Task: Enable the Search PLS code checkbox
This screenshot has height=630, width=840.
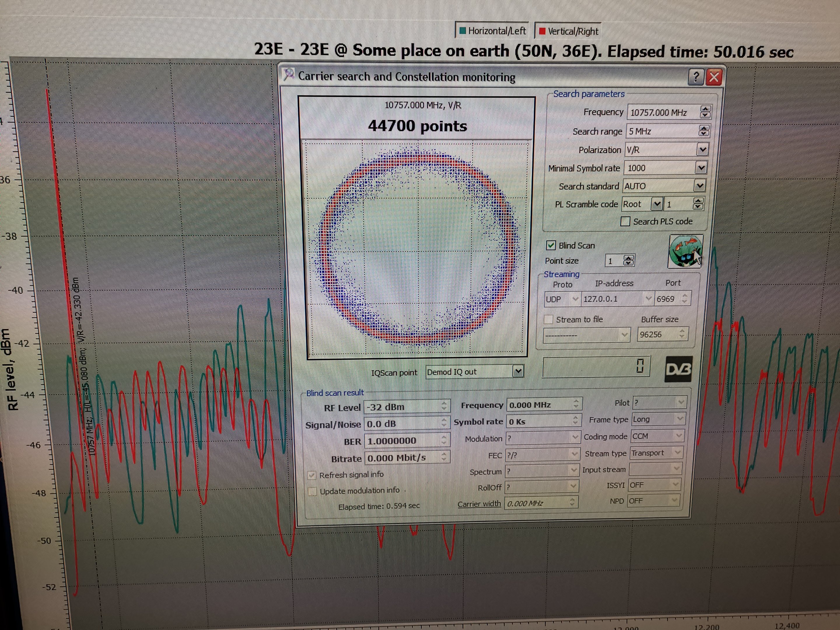Action: (625, 221)
